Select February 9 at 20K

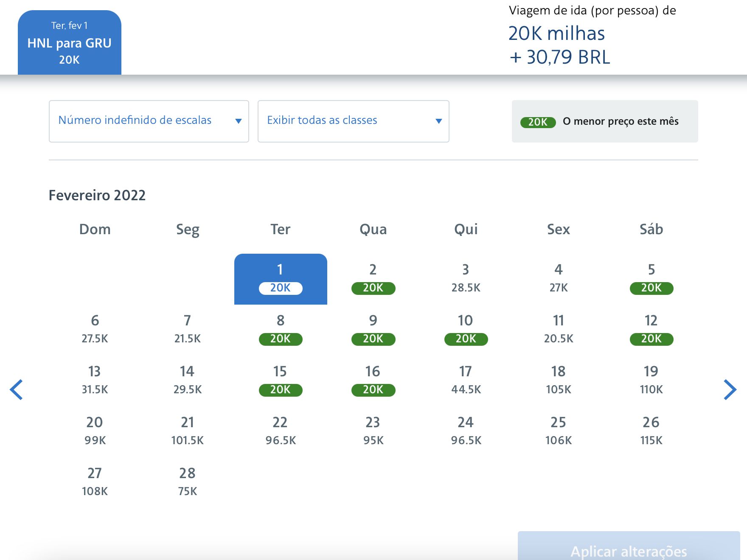coord(373,330)
